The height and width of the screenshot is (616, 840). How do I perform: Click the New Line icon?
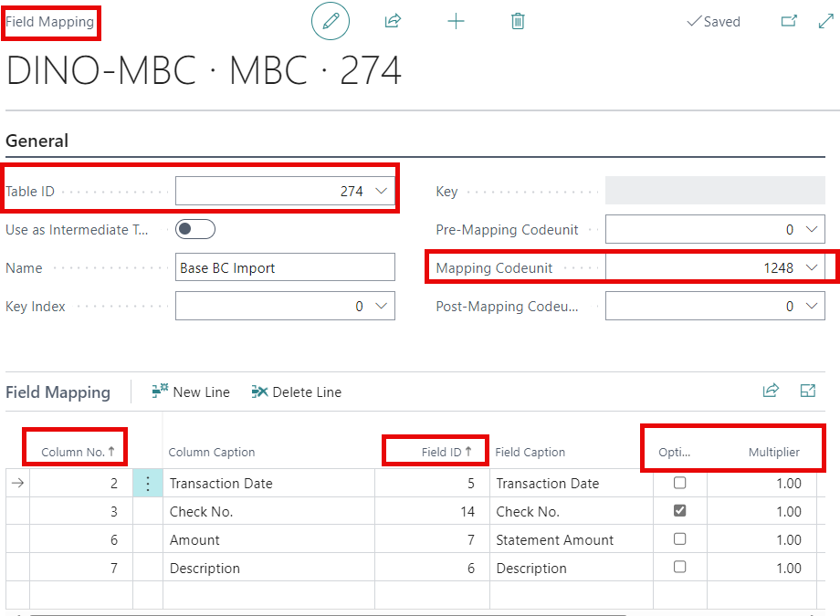[x=192, y=392]
